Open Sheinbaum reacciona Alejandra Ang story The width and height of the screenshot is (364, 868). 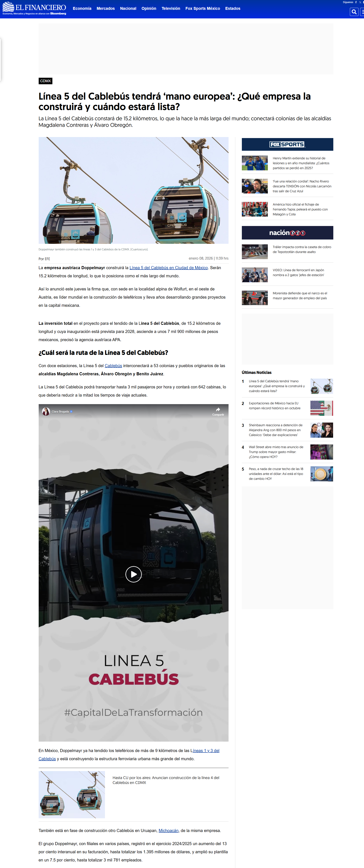click(276, 430)
